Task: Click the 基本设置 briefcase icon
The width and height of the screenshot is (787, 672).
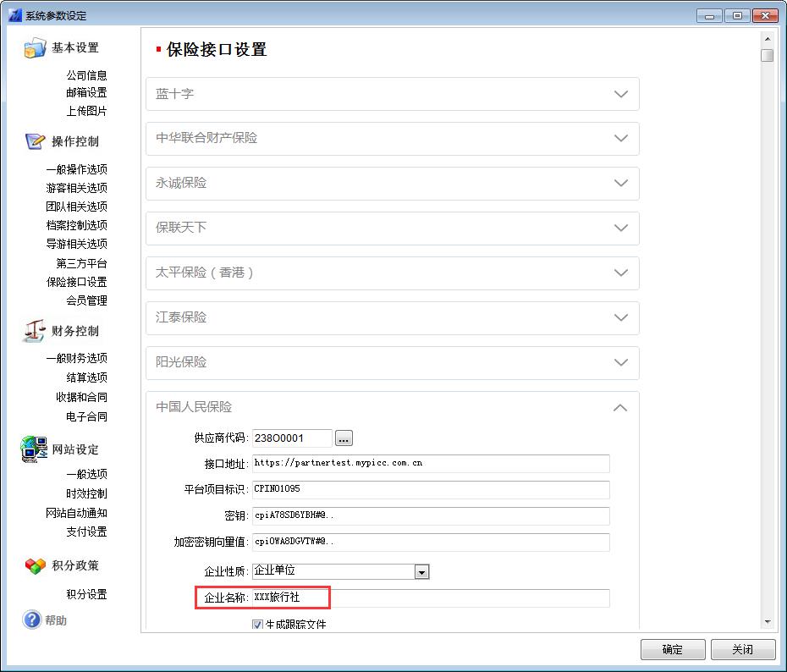Action: (x=35, y=48)
